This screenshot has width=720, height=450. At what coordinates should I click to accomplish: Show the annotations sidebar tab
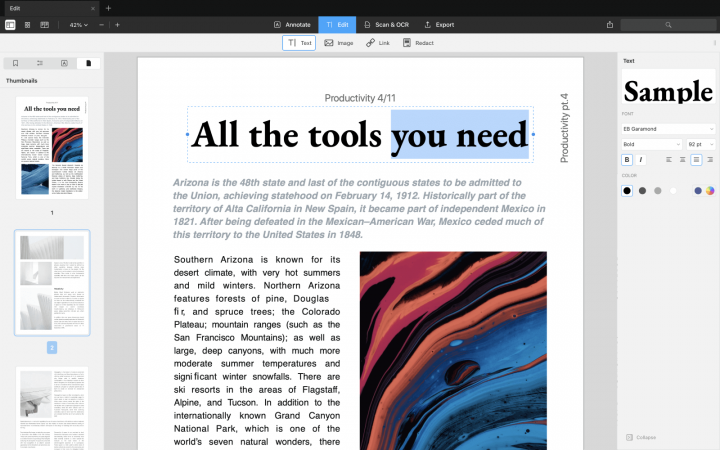point(64,63)
